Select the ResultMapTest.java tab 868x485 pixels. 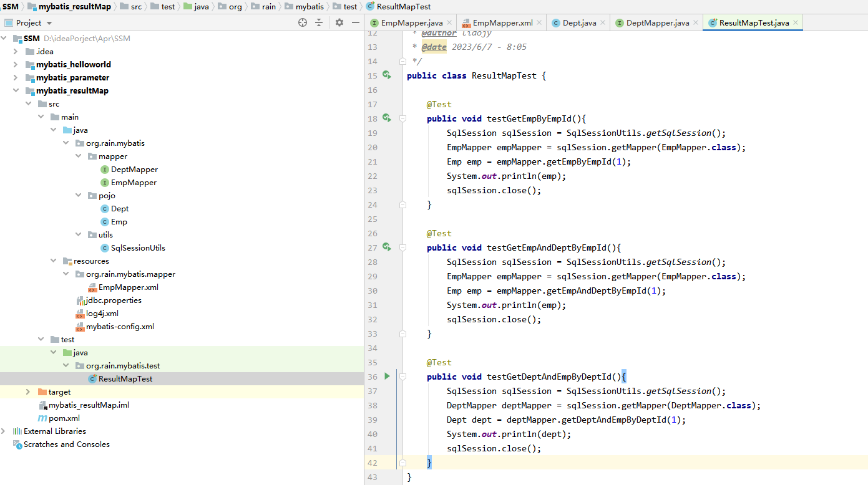[x=754, y=22]
